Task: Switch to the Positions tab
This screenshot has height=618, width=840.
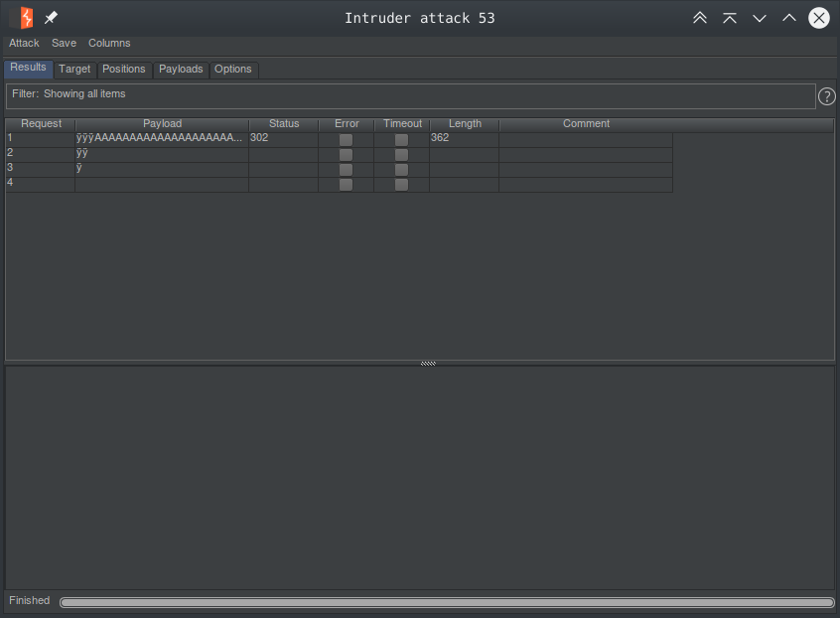Action: (124, 70)
